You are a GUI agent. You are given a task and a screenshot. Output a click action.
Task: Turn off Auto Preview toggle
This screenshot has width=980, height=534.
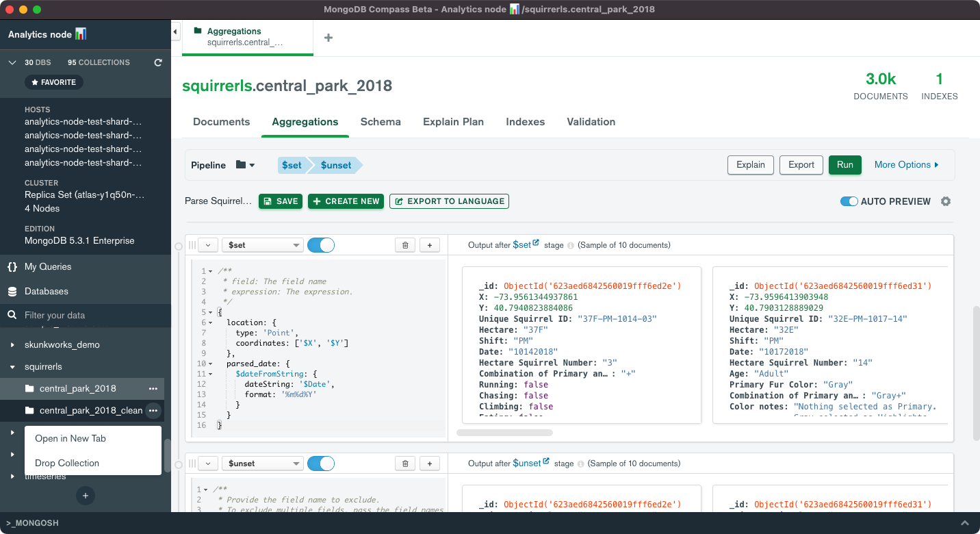point(849,201)
